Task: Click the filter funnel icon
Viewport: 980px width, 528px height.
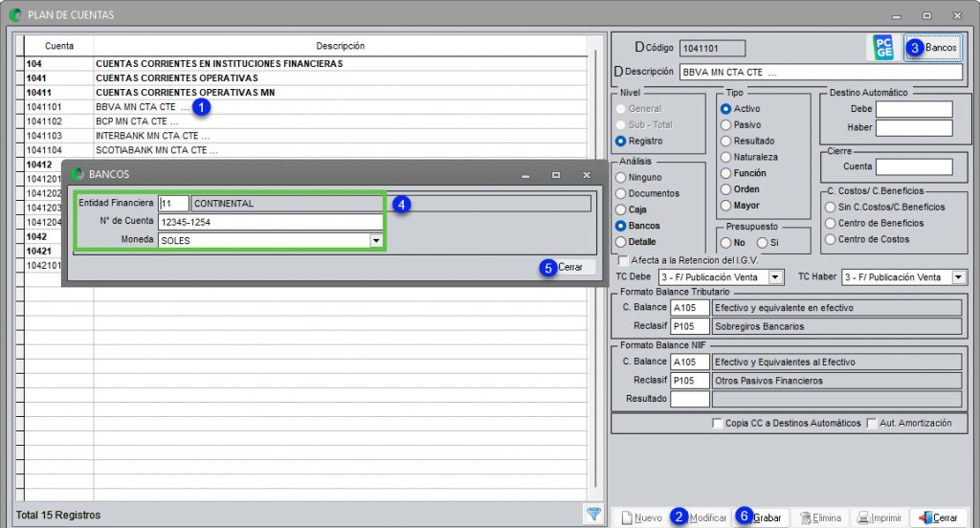Action: click(x=593, y=515)
